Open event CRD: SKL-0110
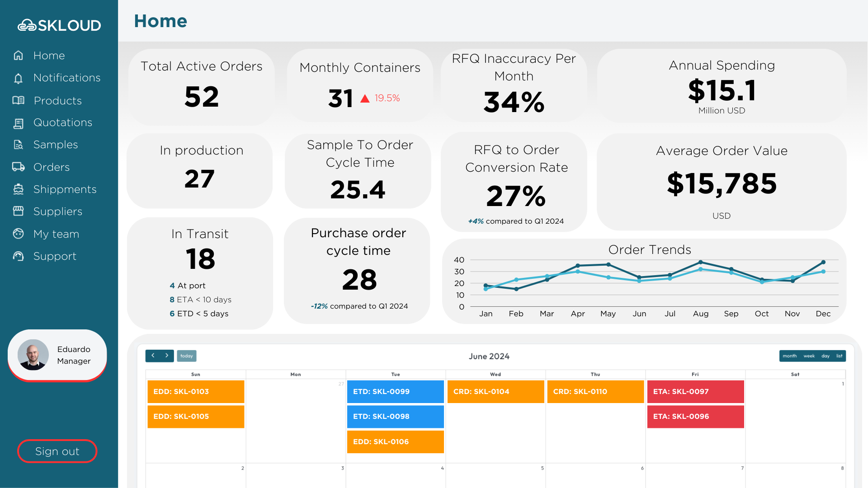 (x=595, y=392)
